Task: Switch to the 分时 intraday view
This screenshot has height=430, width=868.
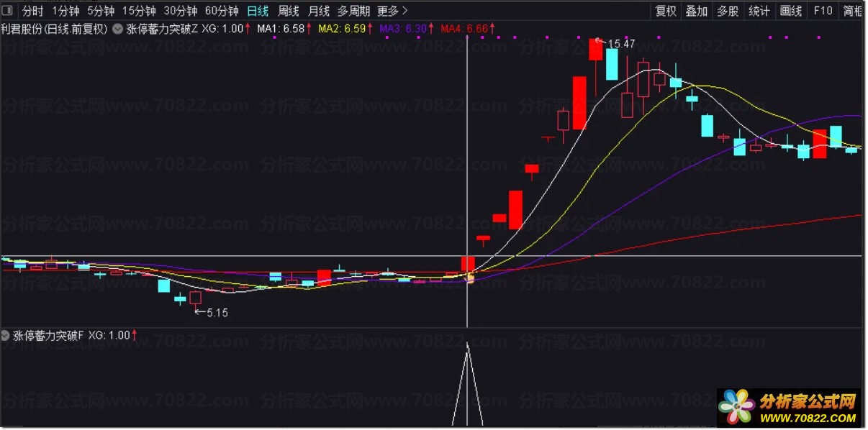Action: pos(32,11)
